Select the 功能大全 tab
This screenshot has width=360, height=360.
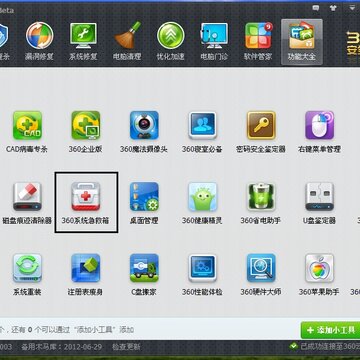302,42
